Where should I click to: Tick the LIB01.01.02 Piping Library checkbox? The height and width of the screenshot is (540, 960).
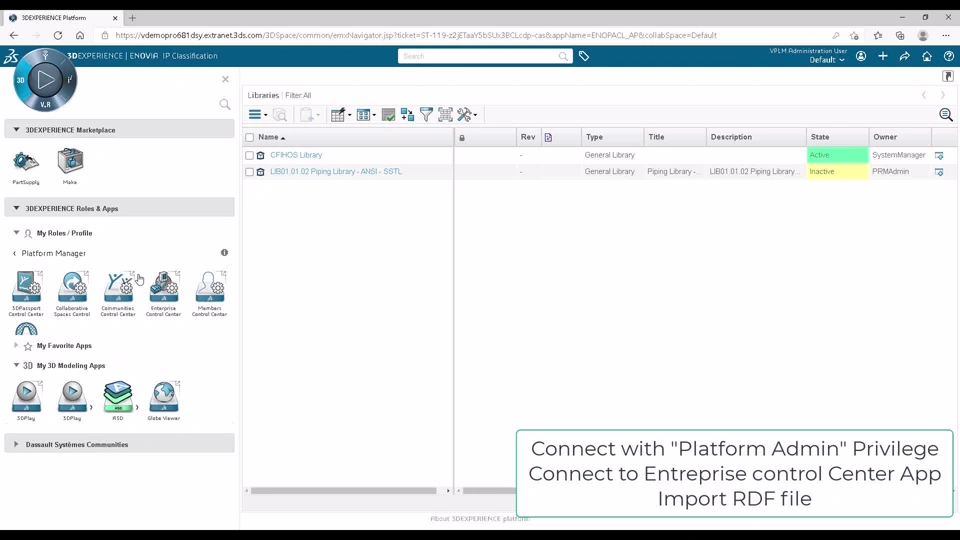tap(249, 172)
